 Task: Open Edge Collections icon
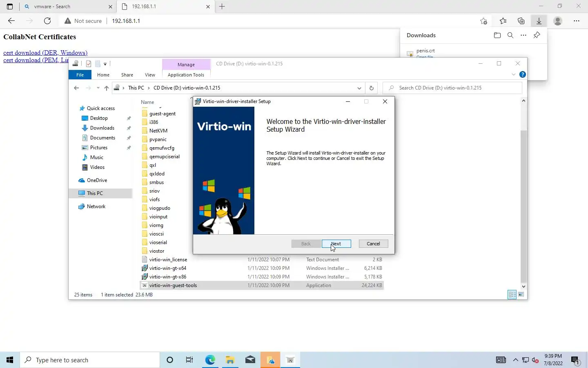pyautogui.click(x=521, y=21)
